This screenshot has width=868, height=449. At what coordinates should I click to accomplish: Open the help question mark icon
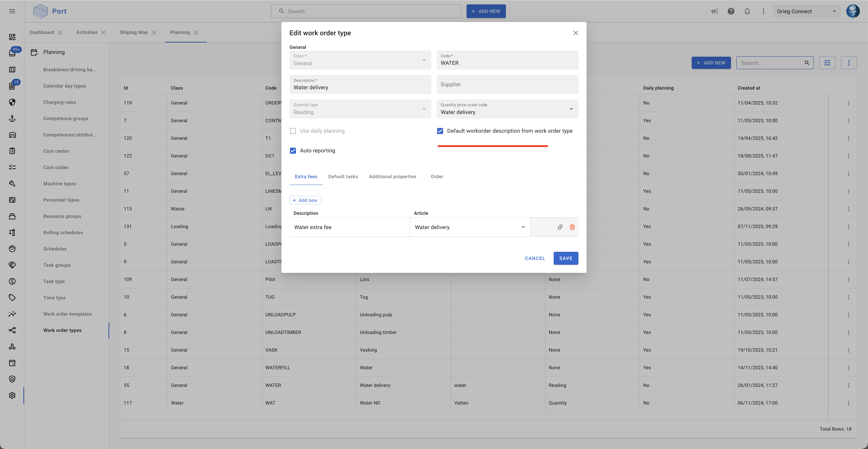pos(731,11)
